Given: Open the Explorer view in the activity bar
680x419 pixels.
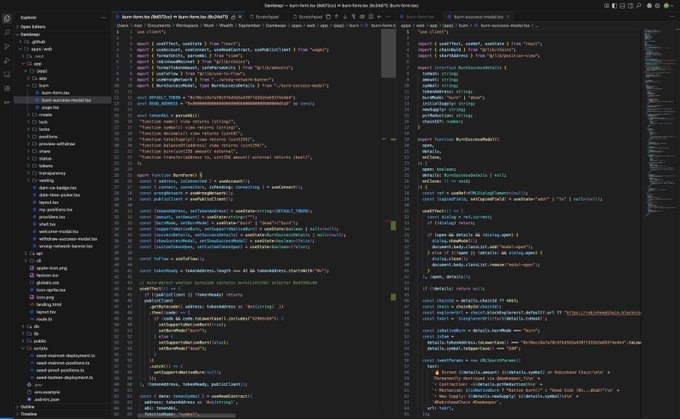Looking at the screenshot, I should 7,18.
